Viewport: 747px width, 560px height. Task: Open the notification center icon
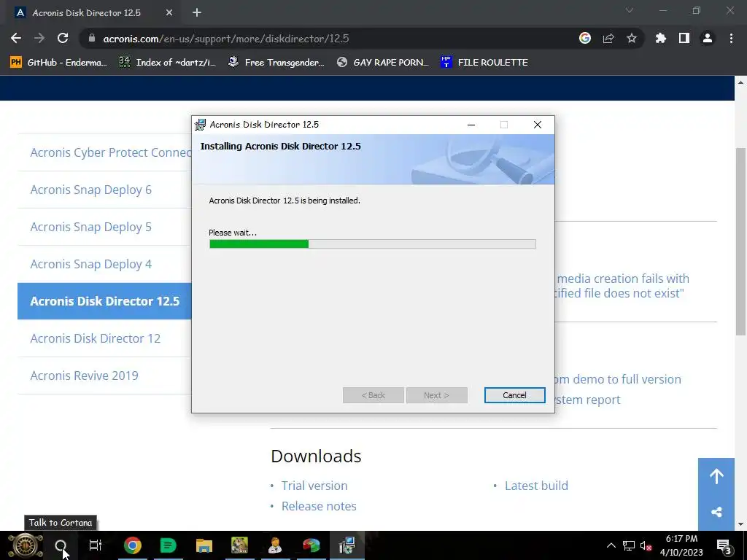pos(724,545)
